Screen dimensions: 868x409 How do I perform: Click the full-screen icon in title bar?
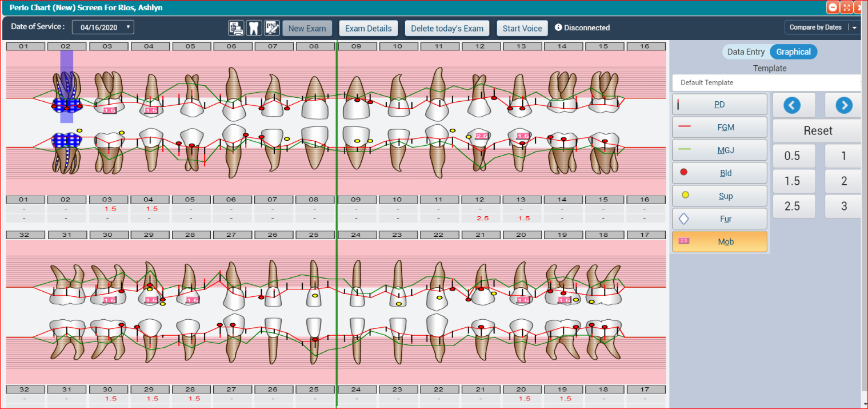[847, 7]
